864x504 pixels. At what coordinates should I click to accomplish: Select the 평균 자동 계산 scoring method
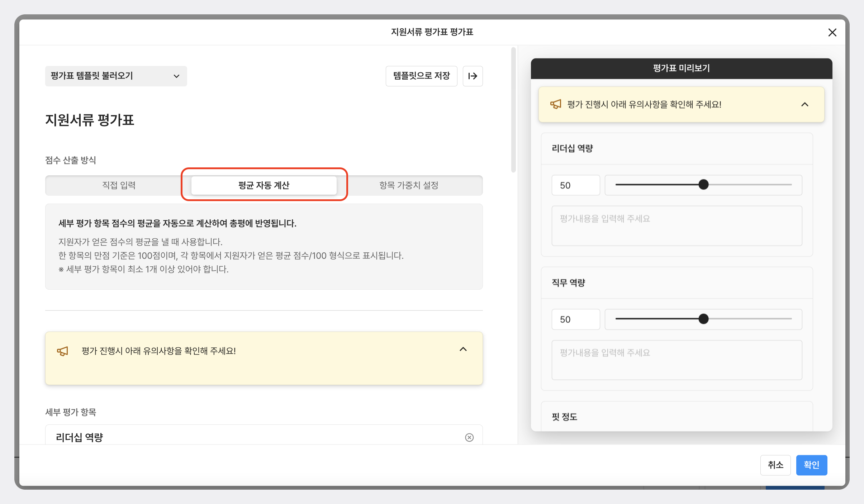(264, 185)
